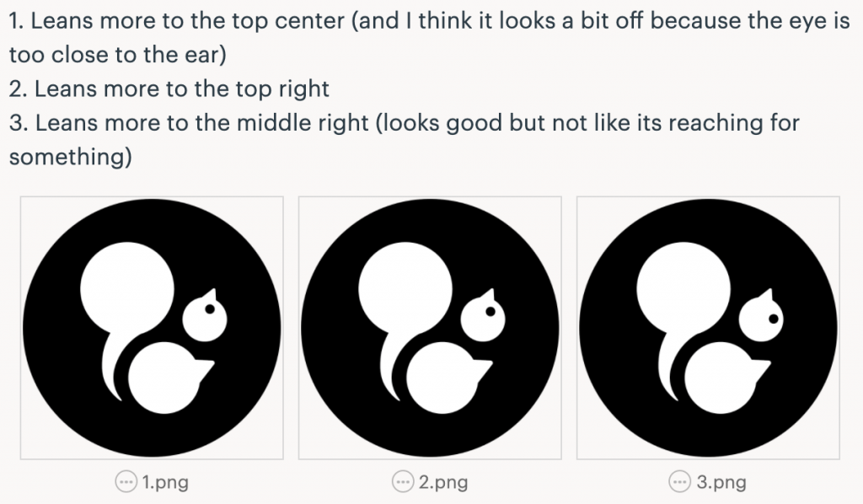Screen dimensions: 863x504
Task: Click the large tail circle in image 1
Action: tap(127, 289)
